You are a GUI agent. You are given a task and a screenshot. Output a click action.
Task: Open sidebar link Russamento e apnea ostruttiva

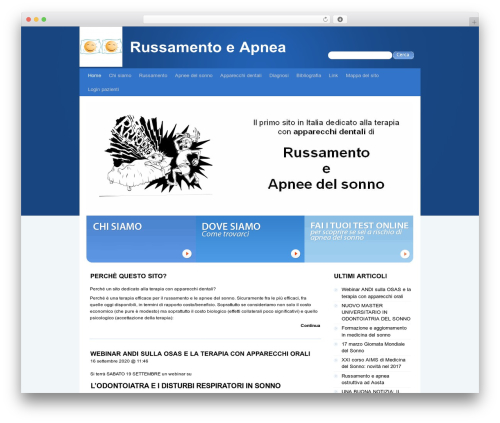pos(365,379)
